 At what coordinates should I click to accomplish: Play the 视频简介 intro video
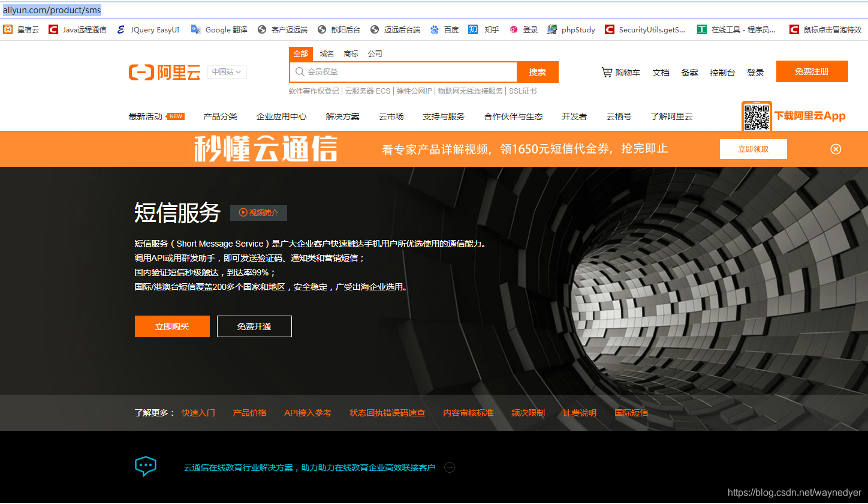point(258,212)
